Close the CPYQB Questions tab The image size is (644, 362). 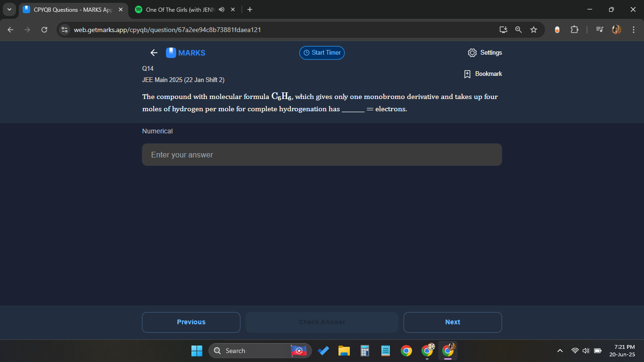pyautogui.click(x=120, y=9)
